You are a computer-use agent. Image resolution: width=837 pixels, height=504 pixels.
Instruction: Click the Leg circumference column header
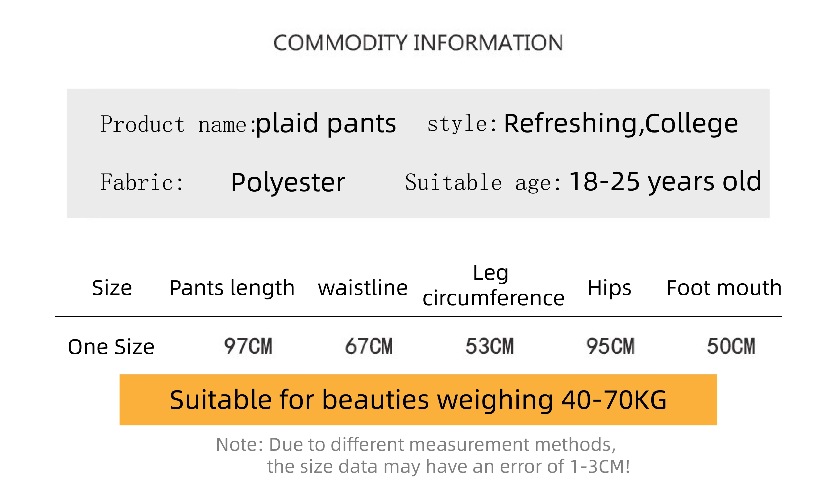point(494,285)
